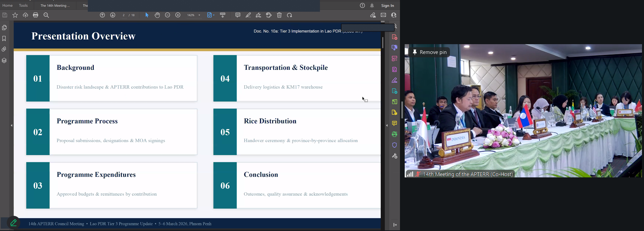The image size is (644, 231).
Task: Click the page number input field
Action: tap(124, 15)
